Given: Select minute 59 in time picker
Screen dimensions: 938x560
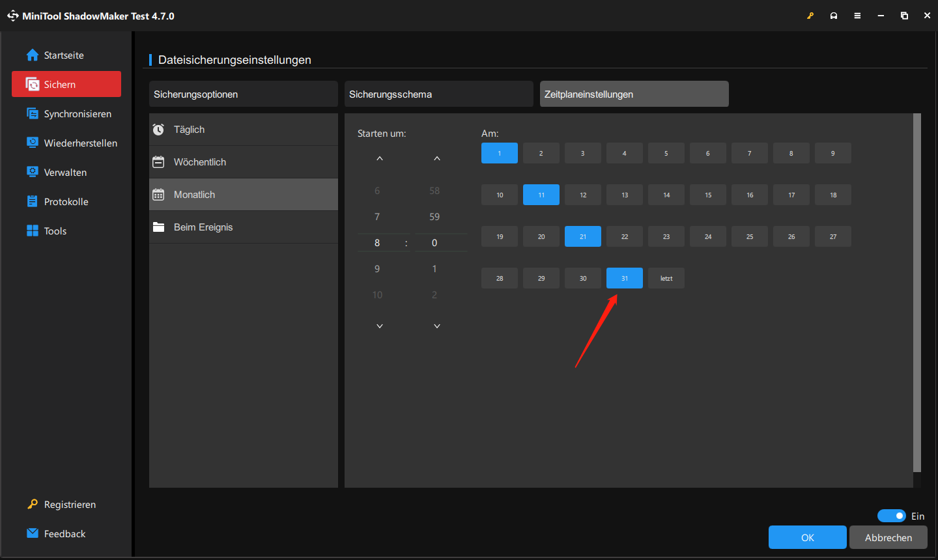Looking at the screenshot, I should [434, 217].
